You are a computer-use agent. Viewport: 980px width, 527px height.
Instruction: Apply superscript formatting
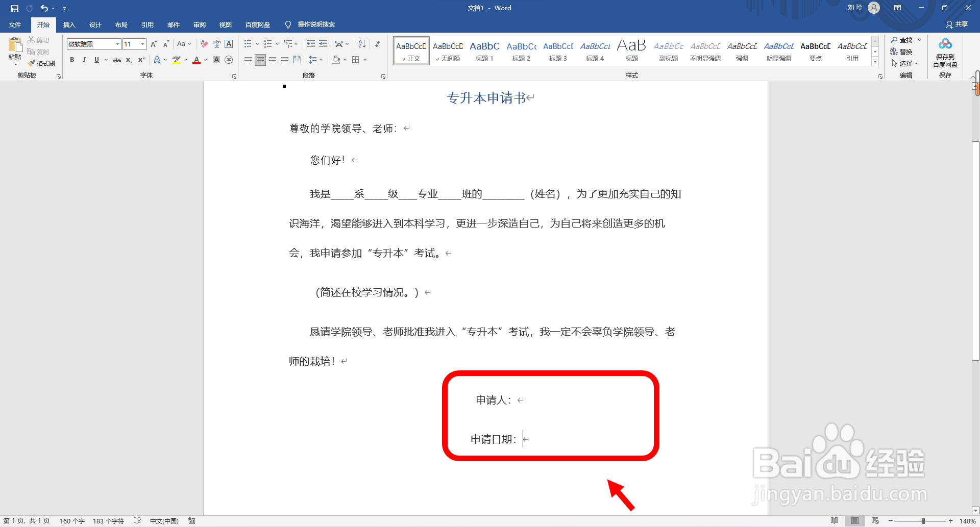(141, 60)
